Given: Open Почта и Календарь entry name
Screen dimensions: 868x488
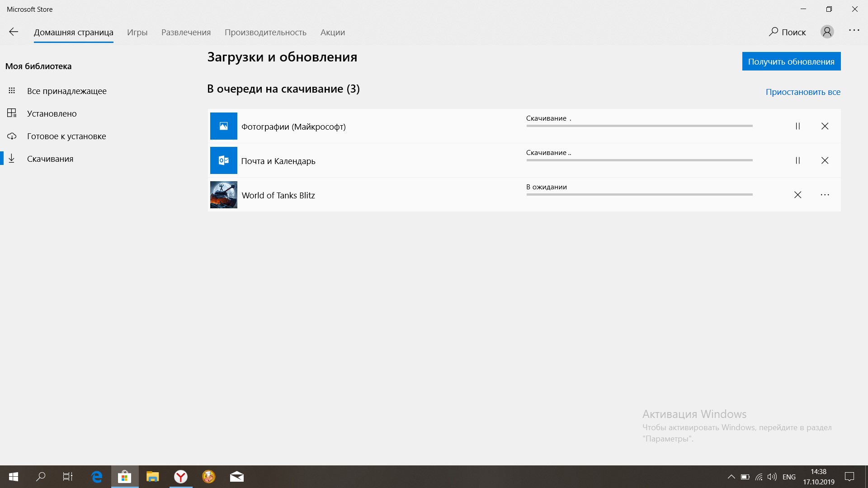Looking at the screenshot, I should [x=278, y=161].
